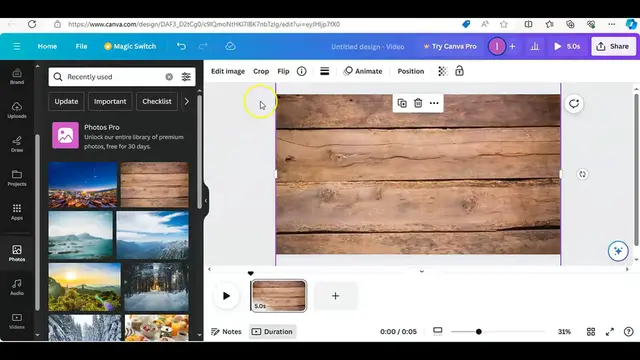Show more category chips with arrow

tap(187, 101)
